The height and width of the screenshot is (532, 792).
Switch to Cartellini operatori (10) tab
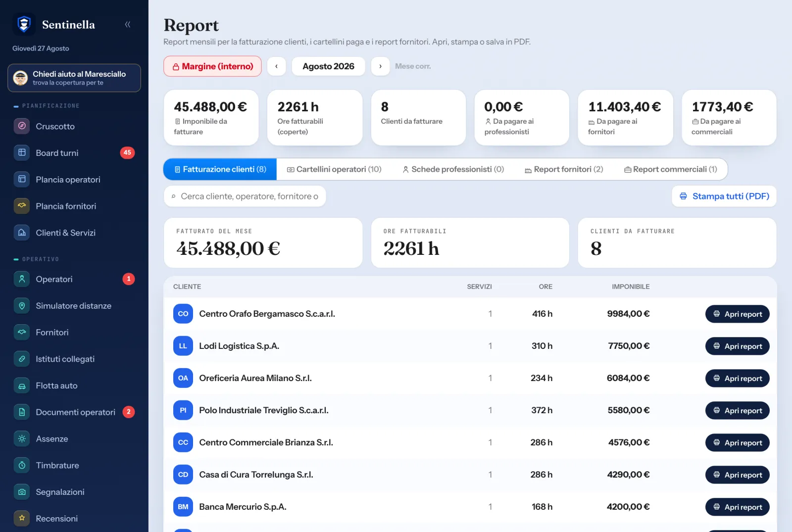tap(334, 169)
